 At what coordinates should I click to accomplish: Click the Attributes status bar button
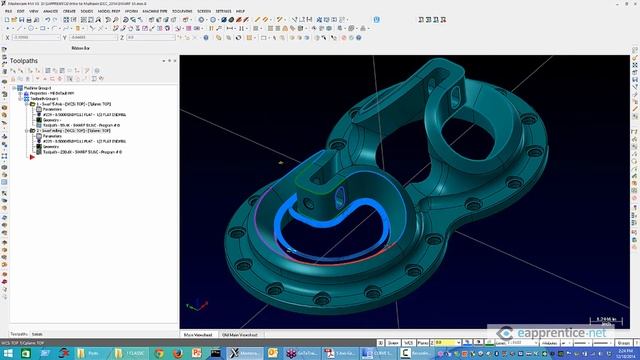pos(549,343)
